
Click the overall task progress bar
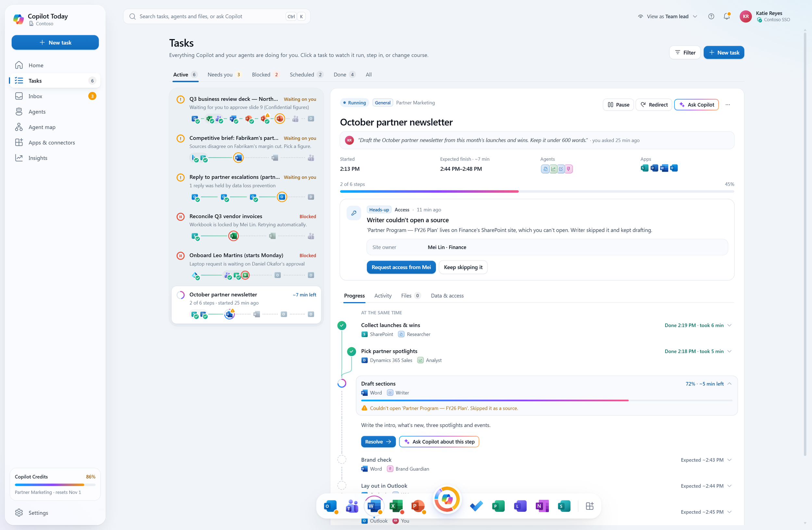pyautogui.click(x=537, y=191)
